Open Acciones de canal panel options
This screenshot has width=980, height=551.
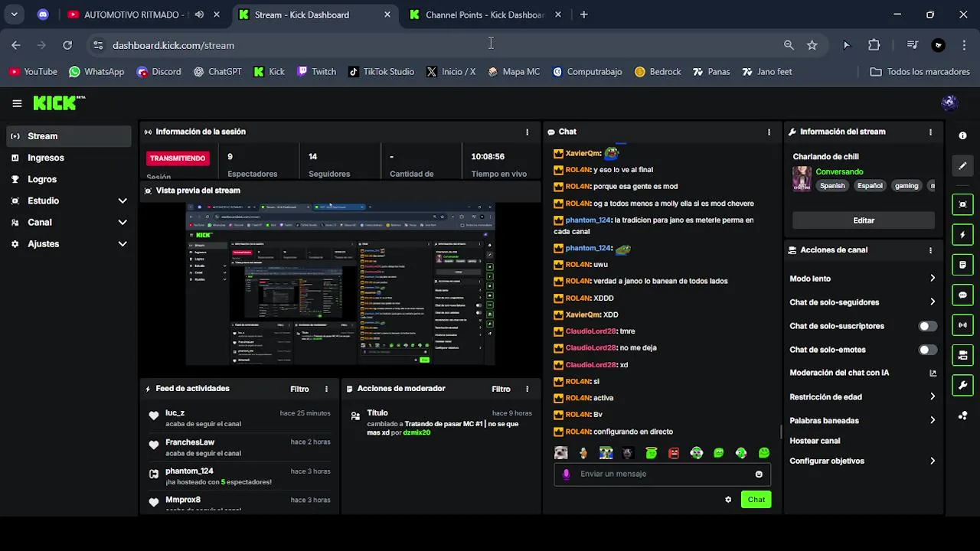(930, 250)
